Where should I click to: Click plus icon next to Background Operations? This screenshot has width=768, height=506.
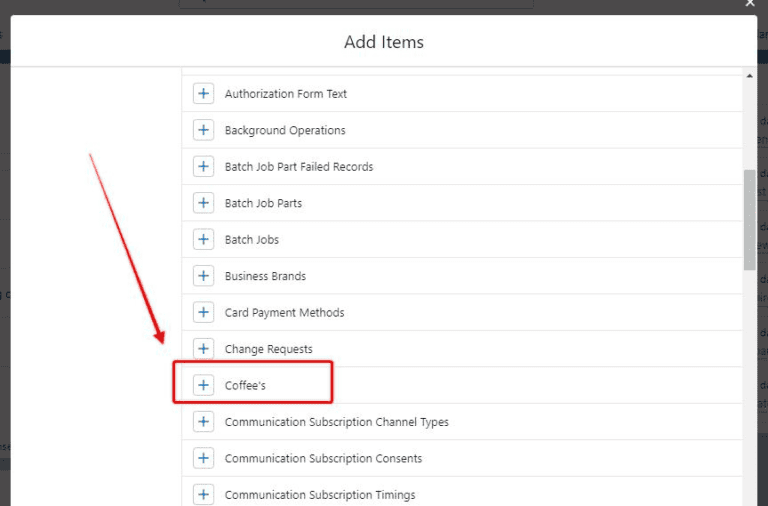pos(203,130)
